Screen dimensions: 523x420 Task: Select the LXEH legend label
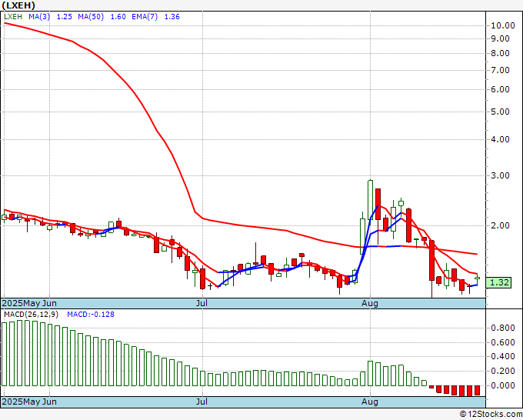13,17
